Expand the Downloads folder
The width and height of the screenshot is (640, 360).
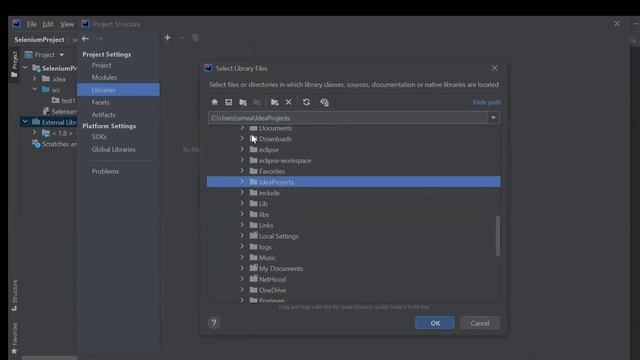[x=242, y=139]
